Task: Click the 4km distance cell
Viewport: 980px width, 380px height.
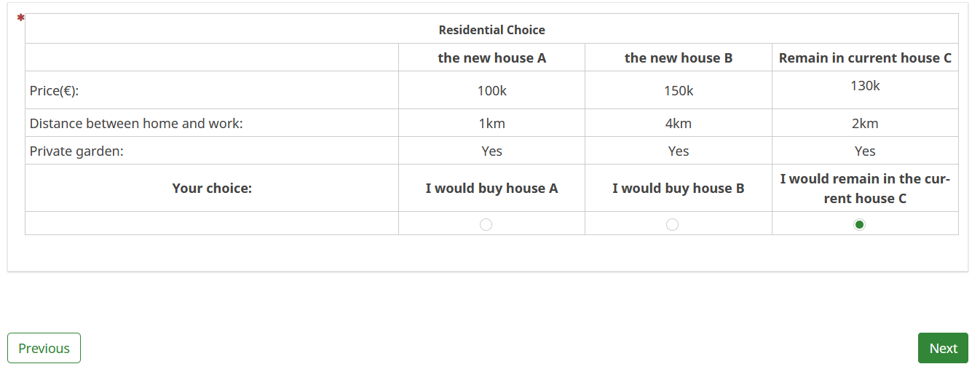Action: click(x=678, y=124)
